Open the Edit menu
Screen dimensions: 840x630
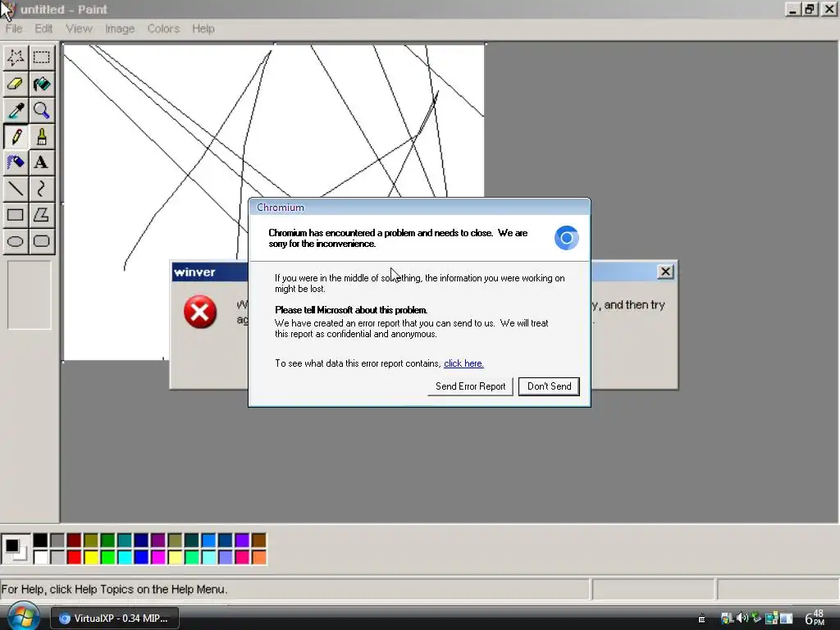click(x=43, y=29)
